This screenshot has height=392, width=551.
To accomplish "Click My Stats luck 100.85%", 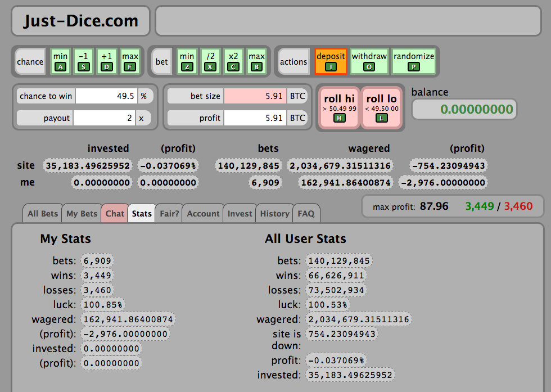I will coord(103,304).
